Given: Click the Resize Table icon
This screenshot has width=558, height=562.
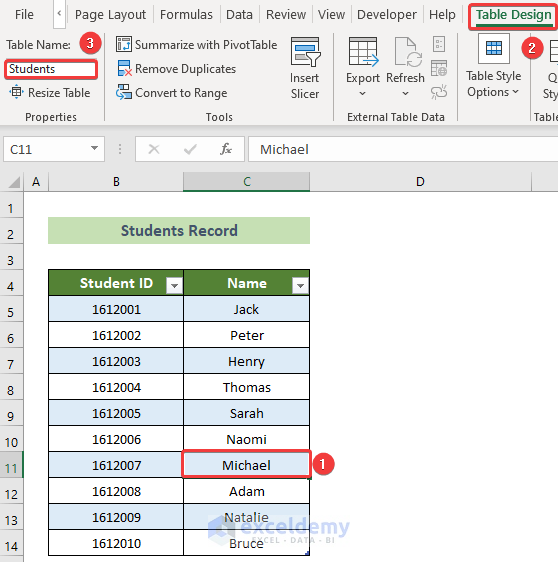Looking at the screenshot, I should click(x=16, y=92).
